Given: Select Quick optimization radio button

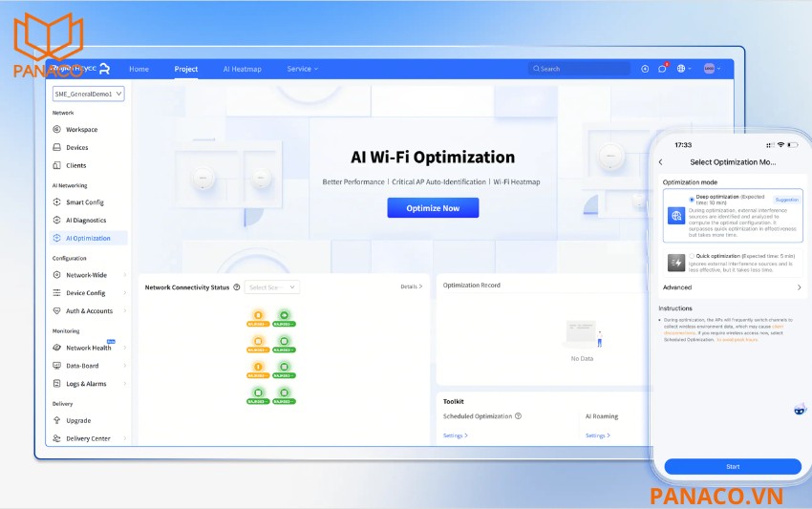Looking at the screenshot, I should 692,256.
